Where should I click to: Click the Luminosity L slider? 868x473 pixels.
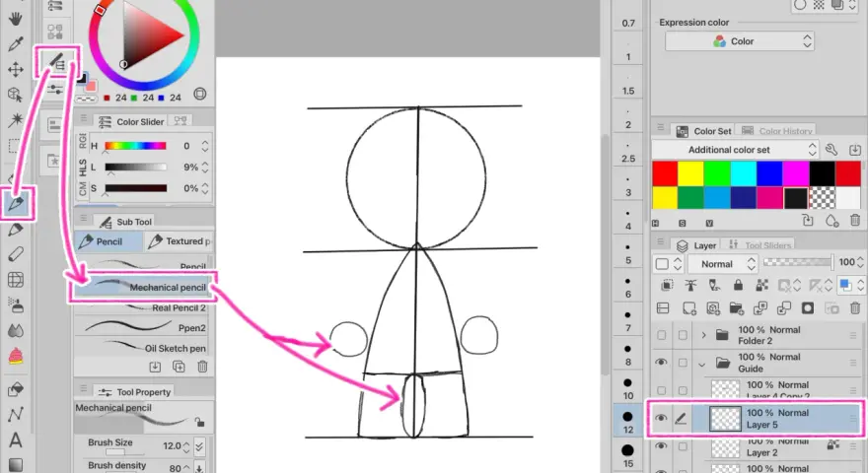[136, 168]
